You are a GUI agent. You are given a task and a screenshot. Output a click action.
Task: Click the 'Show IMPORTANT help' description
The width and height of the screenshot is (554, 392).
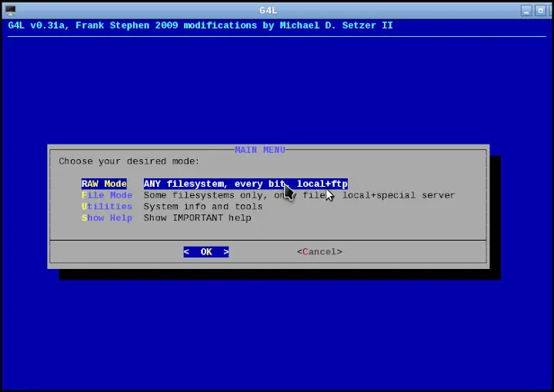click(198, 218)
